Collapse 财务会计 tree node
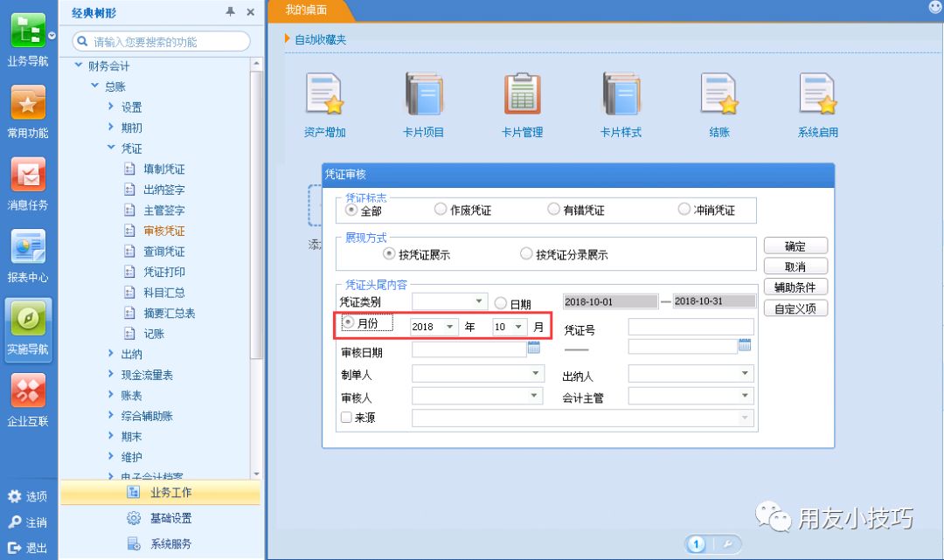Viewport: 944px width, 560px height. pyautogui.click(x=79, y=65)
